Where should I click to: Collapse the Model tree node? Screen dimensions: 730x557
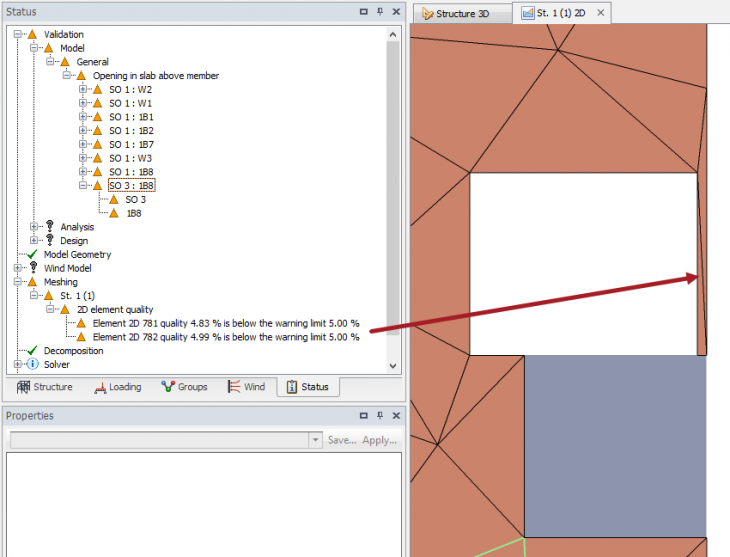point(34,48)
